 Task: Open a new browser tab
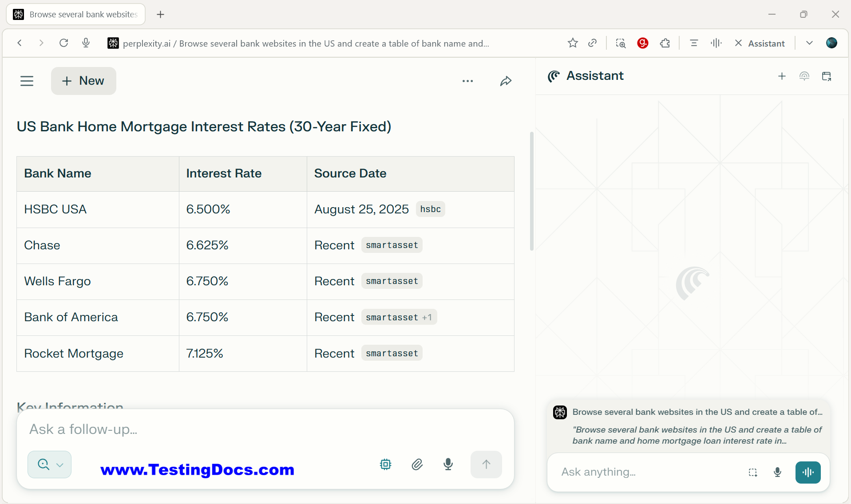(161, 15)
